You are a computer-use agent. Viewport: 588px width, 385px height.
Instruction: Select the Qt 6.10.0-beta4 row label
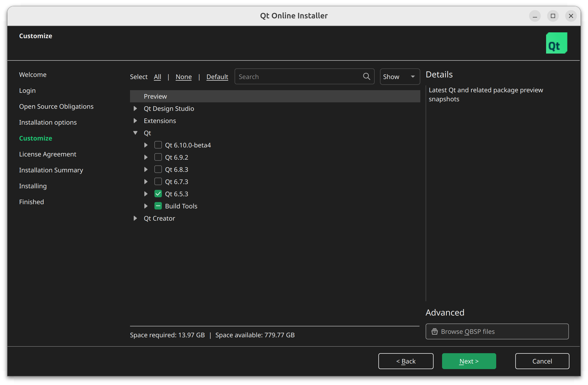(188, 145)
